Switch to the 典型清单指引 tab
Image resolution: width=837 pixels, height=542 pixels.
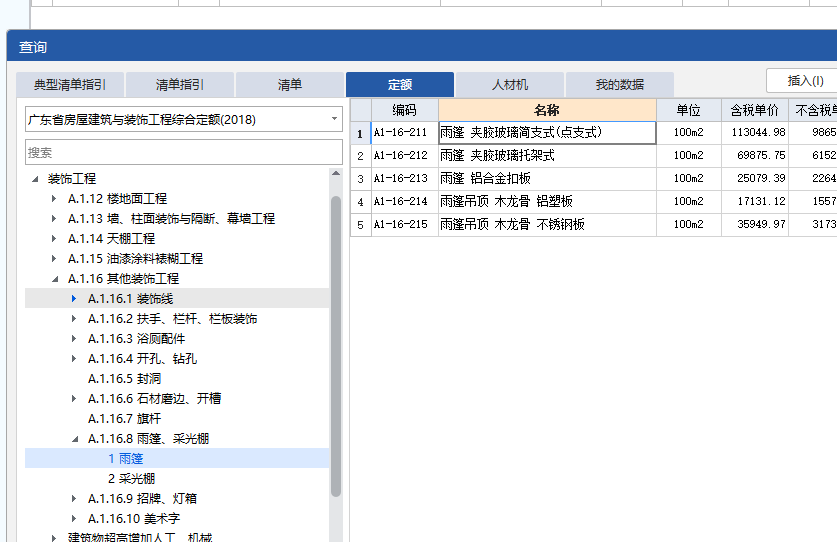[x=70, y=85]
